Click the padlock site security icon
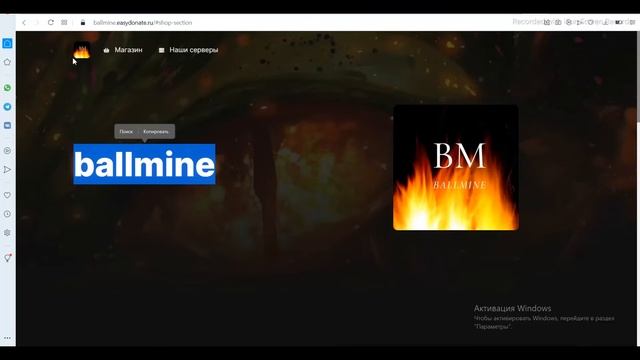This screenshot has height=360, width=640. (83, 22)
